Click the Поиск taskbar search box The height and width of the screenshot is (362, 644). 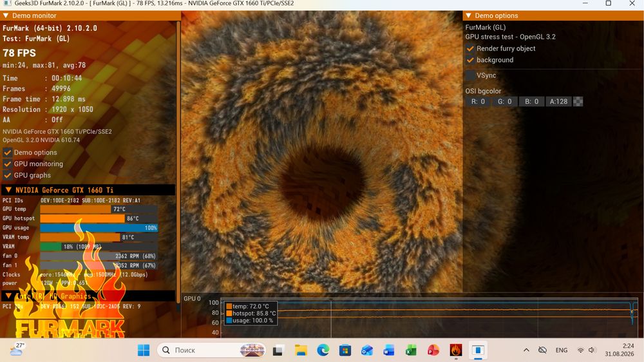(x=211, y=350)
